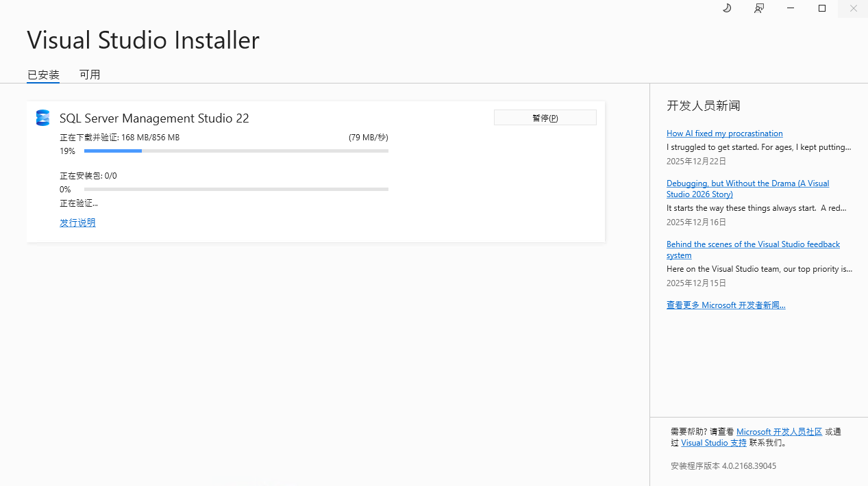Click the 0% package install progress bar
The width and height of the screenshot is (868, 486).
(236, 189)
